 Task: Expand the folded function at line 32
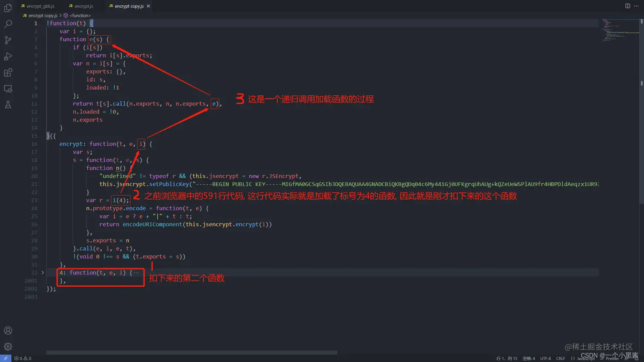[x=43, y=273]
